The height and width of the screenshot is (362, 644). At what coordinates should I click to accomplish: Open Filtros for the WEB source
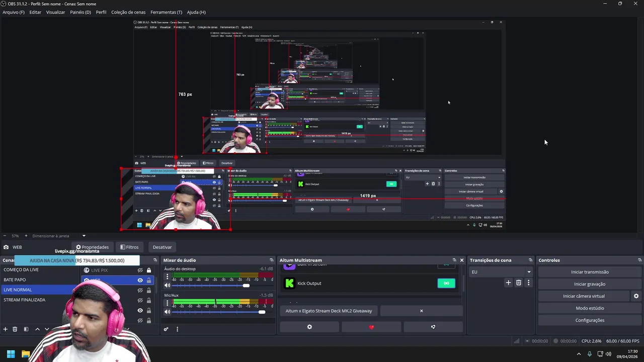129,247
